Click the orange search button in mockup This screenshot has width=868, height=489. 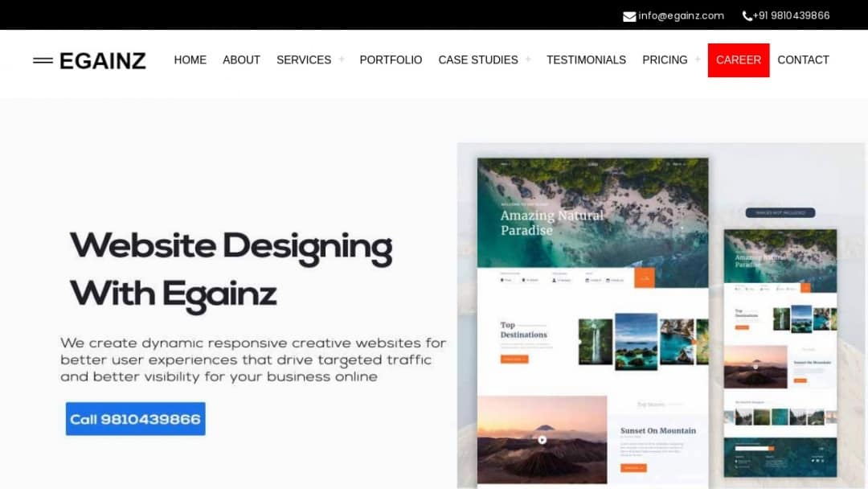click(645, 278)
